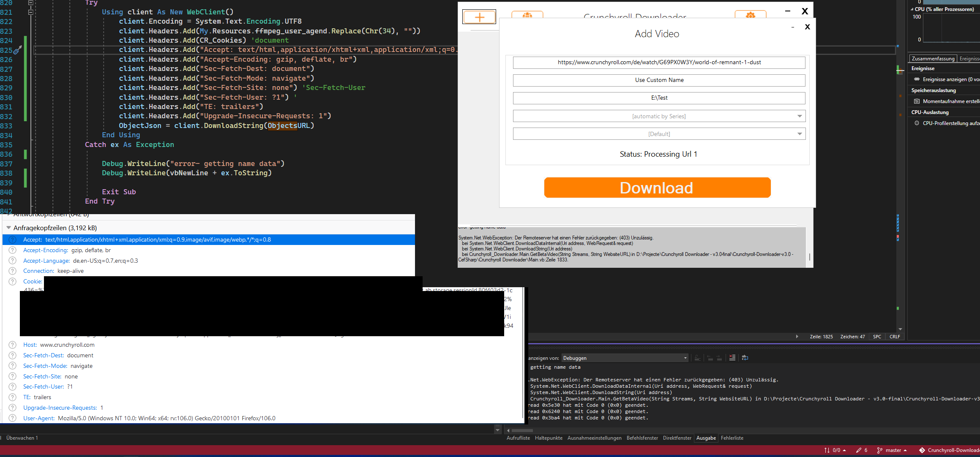Switch to the Ereignisse tab in diagnostics
Image resolution: width=980 pixels, height=457 pixels.
(x=969, y=58)
